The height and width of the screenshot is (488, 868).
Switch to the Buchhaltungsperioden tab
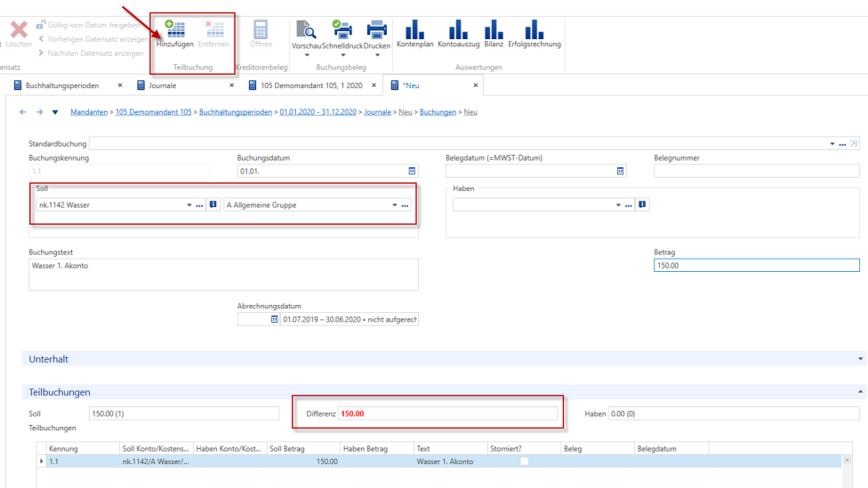[62, 85]
